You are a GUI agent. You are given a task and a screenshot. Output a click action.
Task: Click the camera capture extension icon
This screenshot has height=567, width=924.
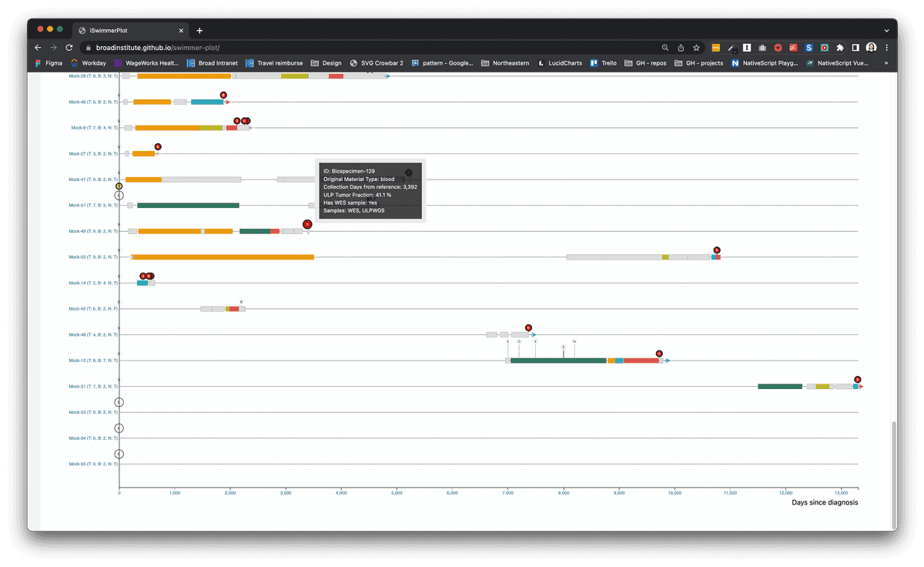pos(762,47)
